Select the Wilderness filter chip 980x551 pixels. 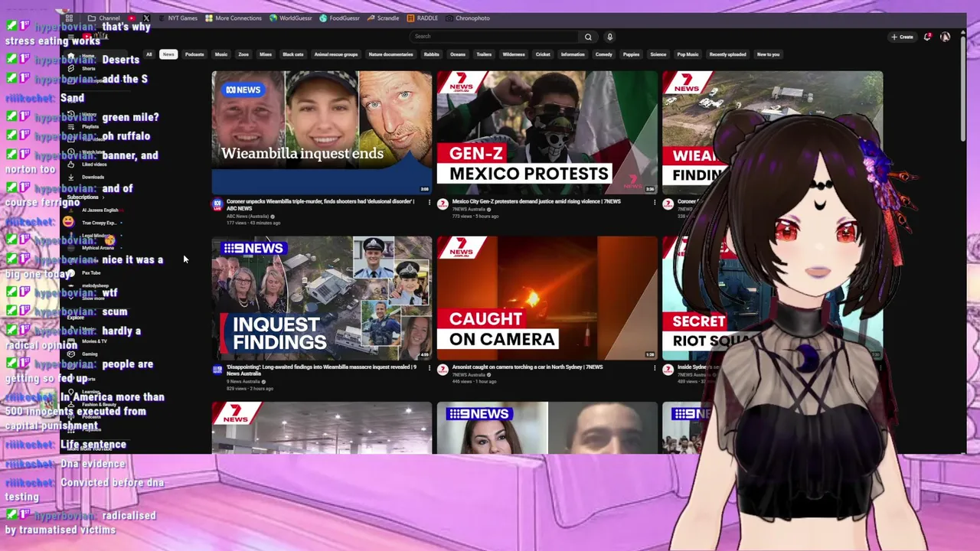pyautogui.click(x=514, y=54)
